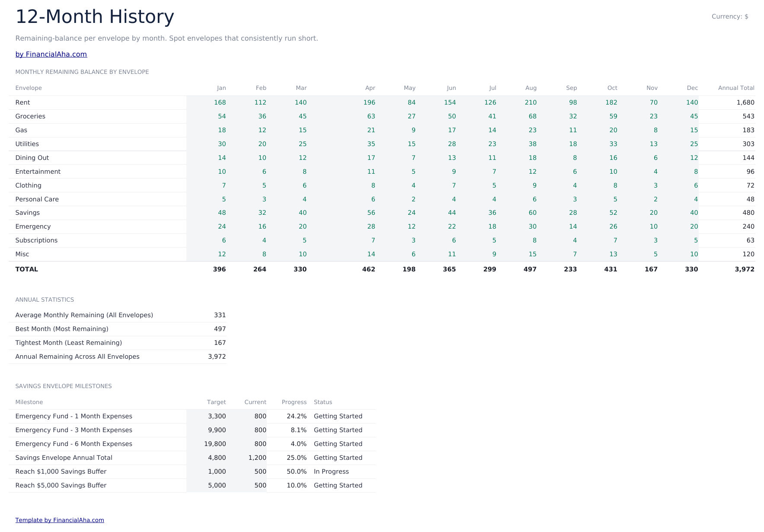Click the Rent envelope row label
The height and width of the screenshot is (532, 764).
pyautogui.click(x=22, y=102)
